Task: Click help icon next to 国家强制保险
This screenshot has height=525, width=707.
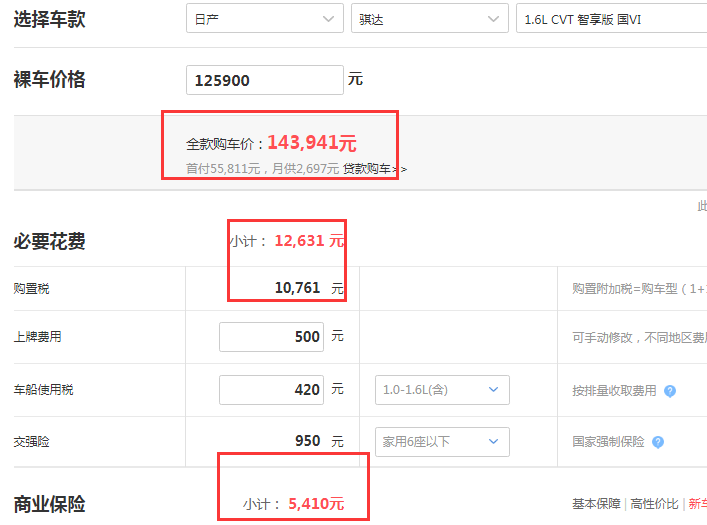Action: pos(658,442)
